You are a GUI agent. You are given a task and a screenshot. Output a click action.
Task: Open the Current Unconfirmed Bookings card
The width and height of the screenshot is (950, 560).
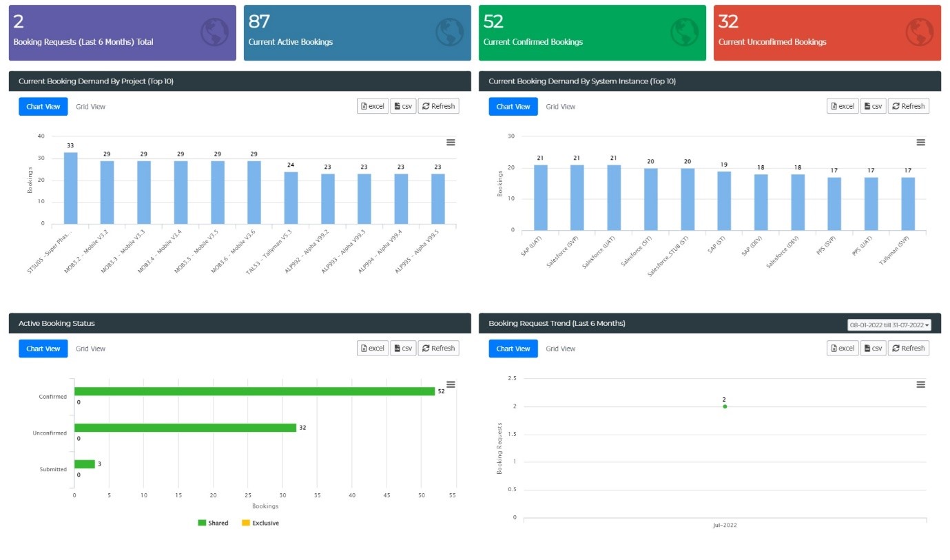827,33
